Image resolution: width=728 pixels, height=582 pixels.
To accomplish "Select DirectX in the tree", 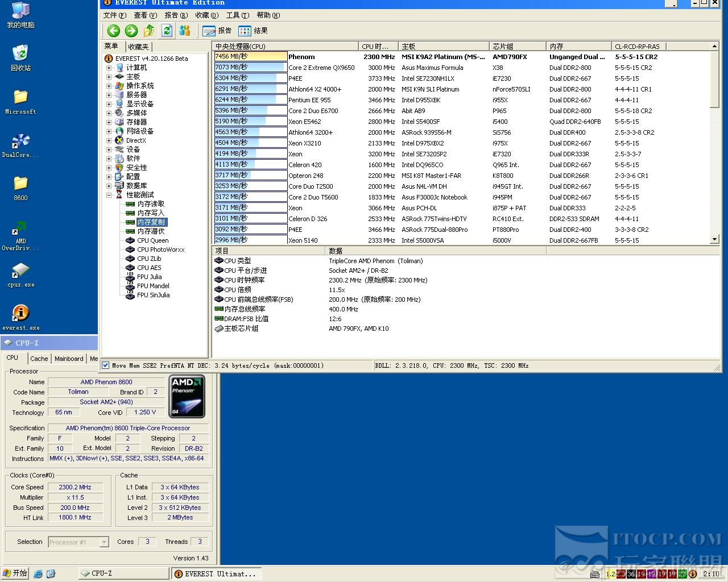I will [x=136, y=140].
